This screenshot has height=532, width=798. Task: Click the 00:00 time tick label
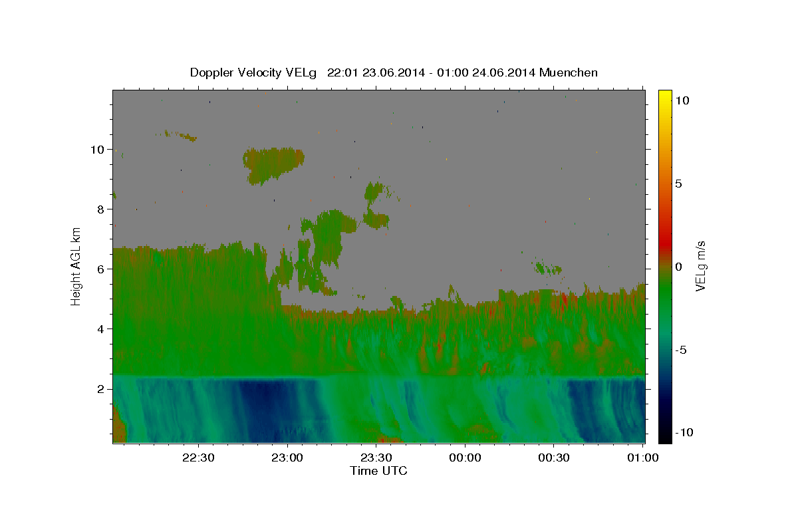click(465, 458)
